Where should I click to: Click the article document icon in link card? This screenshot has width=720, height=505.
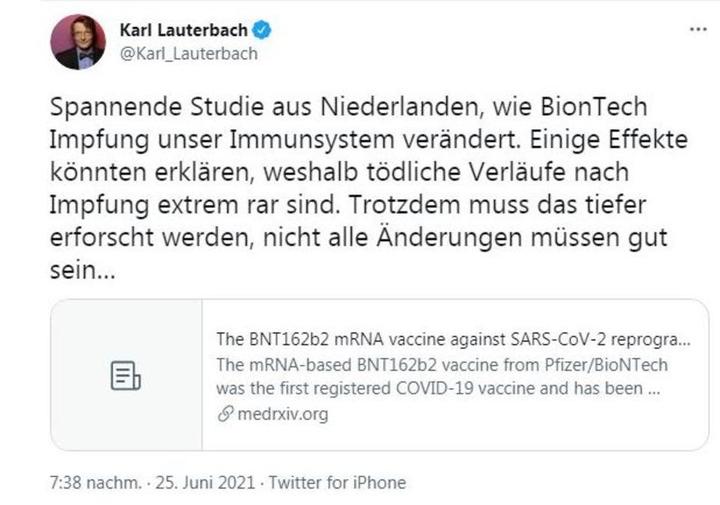click(126, 376)
